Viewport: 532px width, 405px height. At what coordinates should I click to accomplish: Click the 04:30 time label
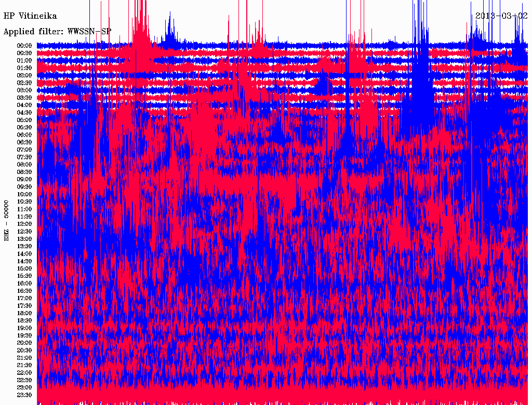24,113
